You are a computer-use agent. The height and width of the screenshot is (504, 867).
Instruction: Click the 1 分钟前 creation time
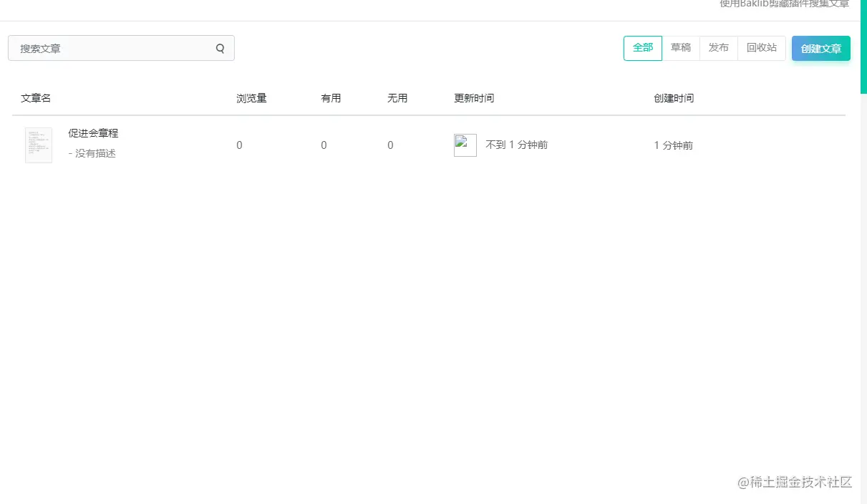[x=674, y=145]
